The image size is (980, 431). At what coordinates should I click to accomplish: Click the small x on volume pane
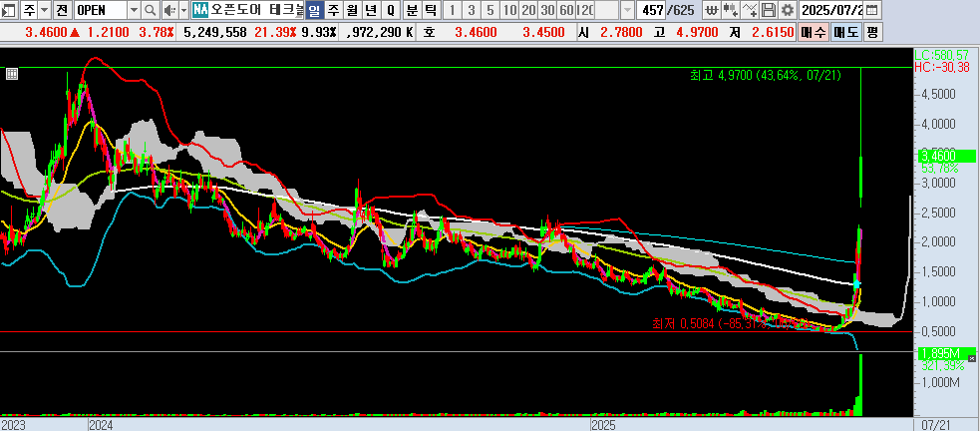point(971,358)
